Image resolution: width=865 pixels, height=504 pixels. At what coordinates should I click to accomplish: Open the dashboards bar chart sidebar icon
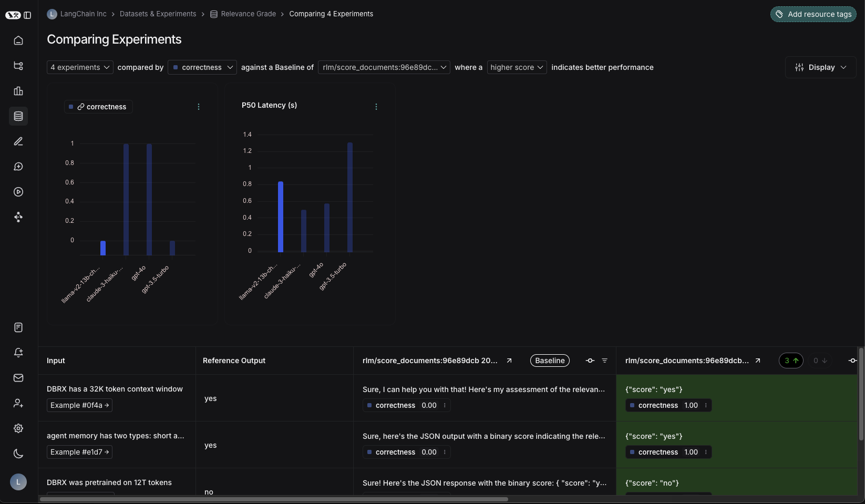(x=18, y=91)
